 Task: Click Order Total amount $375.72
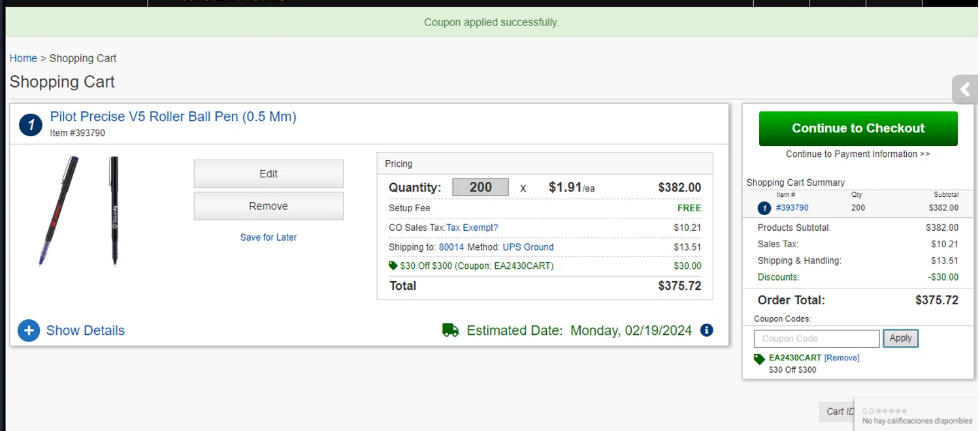pos(936,300)
